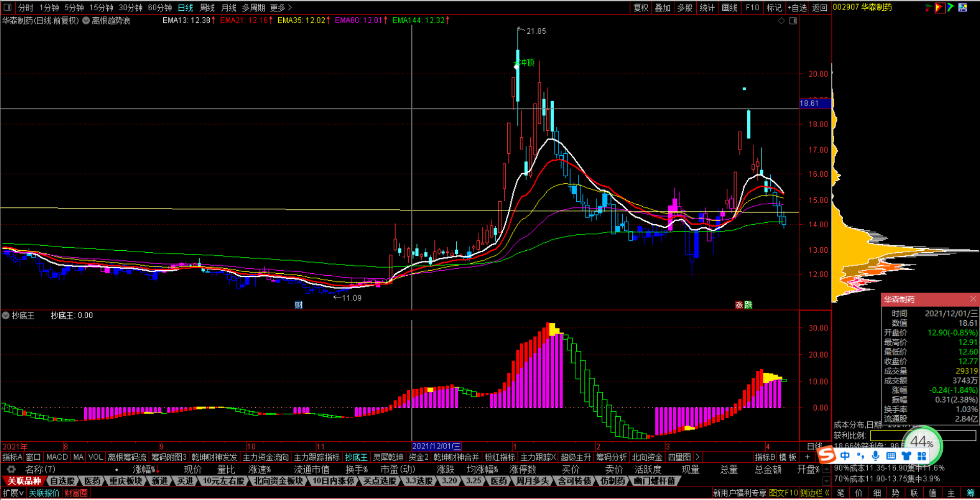Click the green 跌 marker icon

pyautogui.click(x=748, y=305)
